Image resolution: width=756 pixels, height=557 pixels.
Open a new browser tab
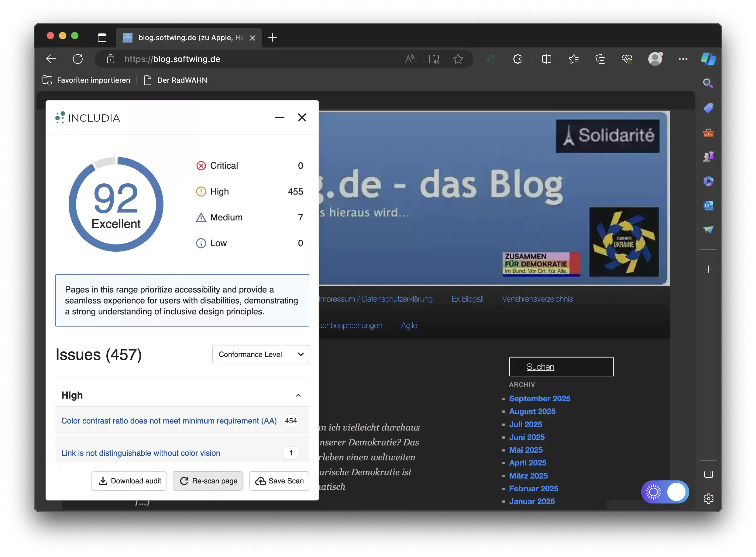click(272, 37)
